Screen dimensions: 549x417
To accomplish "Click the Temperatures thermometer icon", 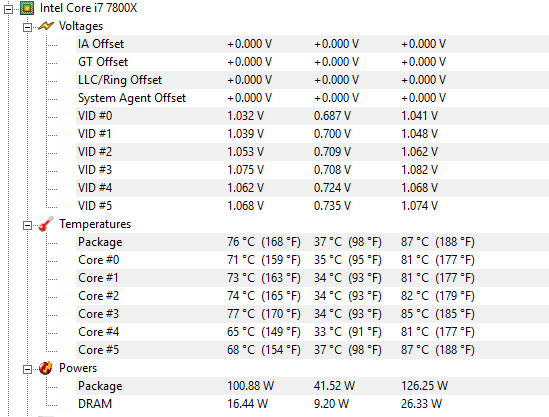I will 46,224.
